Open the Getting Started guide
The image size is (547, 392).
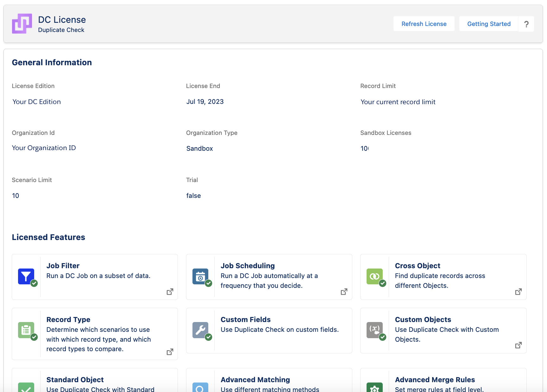pos(489,24)
